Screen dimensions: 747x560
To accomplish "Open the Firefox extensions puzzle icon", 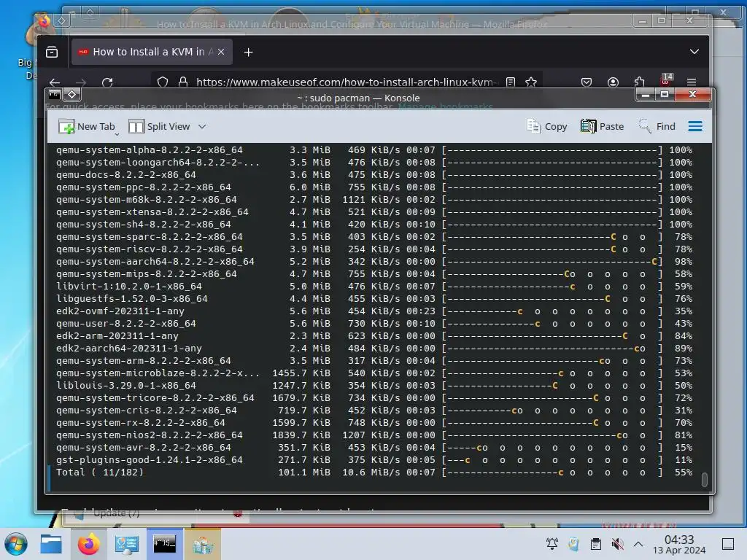I will point(639,82).
